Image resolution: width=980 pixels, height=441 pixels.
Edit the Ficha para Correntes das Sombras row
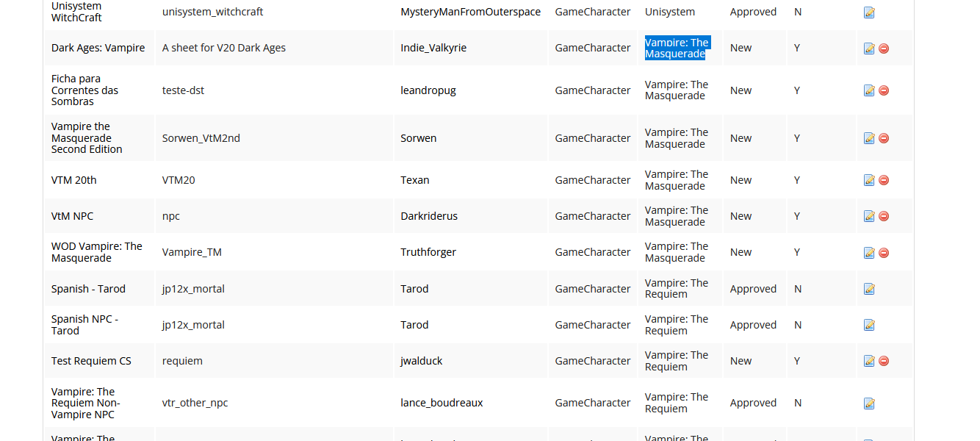869,90
